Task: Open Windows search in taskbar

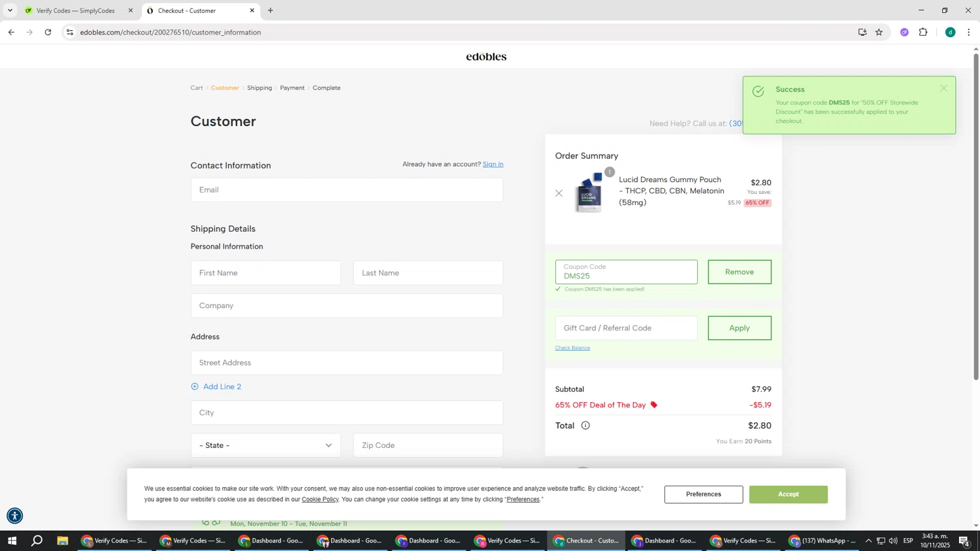Action: (37, 541)
